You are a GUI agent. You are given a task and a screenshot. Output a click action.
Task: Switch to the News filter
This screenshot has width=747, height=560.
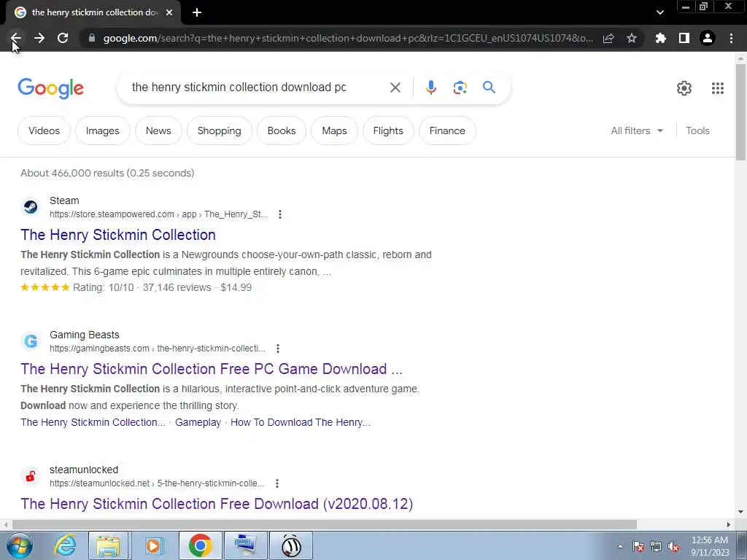[158, 131]
